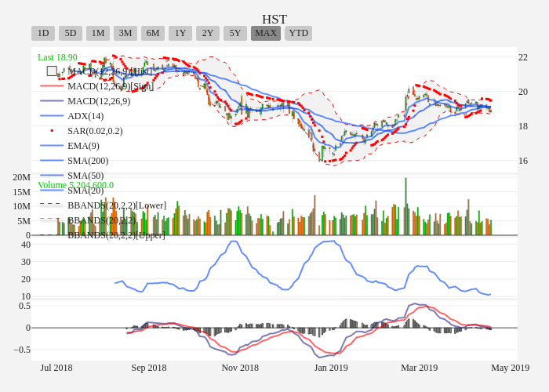Select the MAX range button
The height and width of the screenshot is (392, 549).
(x=266, y=33)
